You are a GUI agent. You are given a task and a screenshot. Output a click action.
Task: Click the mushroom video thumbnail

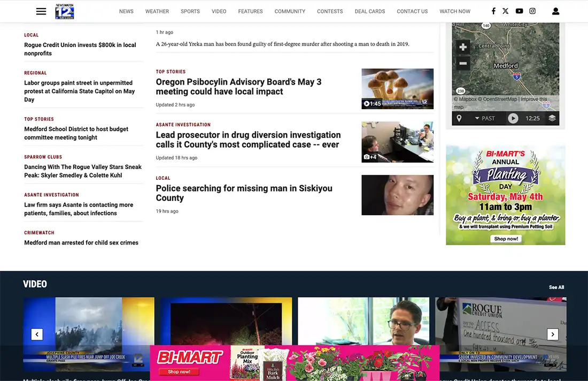pos(398,89)
